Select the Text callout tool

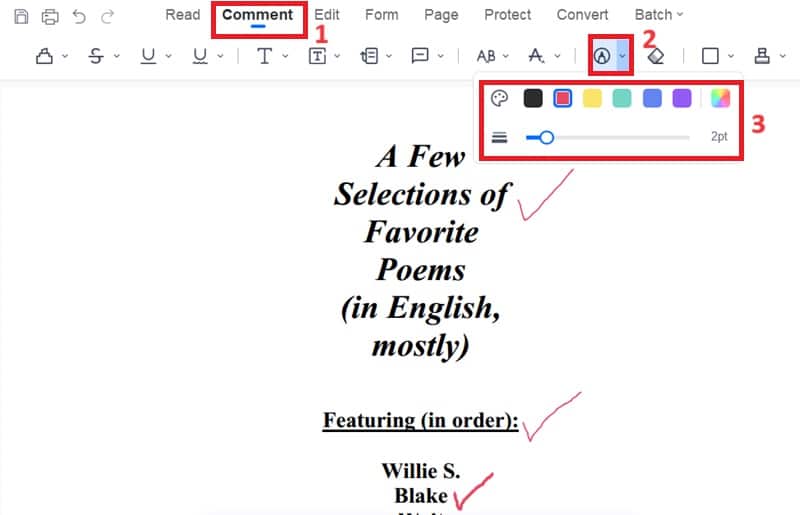coord(369,56)
